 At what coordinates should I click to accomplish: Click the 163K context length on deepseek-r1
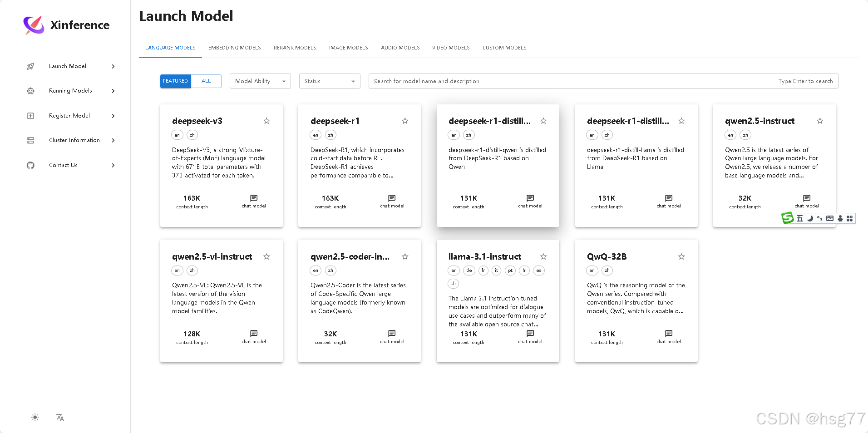click(x=330, y=198)
